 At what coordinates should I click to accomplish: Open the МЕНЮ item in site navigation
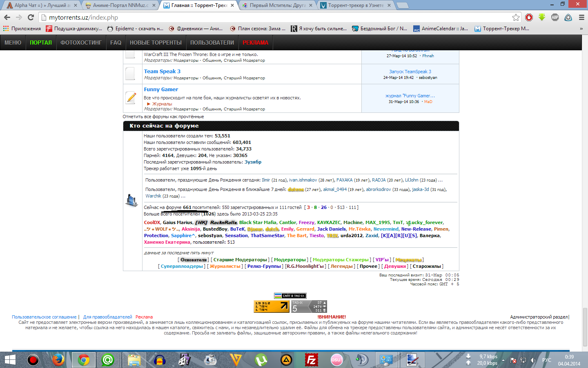click(x=13, y=43)
